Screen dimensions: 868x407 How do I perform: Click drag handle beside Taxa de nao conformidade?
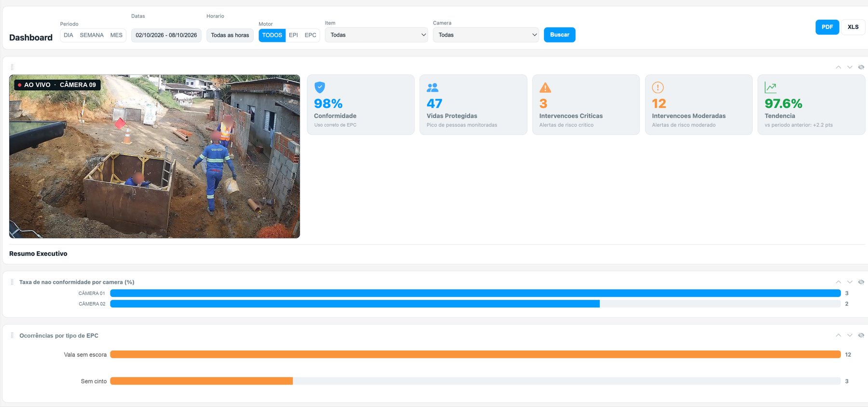pyautogui.click(x=12, y=282)
